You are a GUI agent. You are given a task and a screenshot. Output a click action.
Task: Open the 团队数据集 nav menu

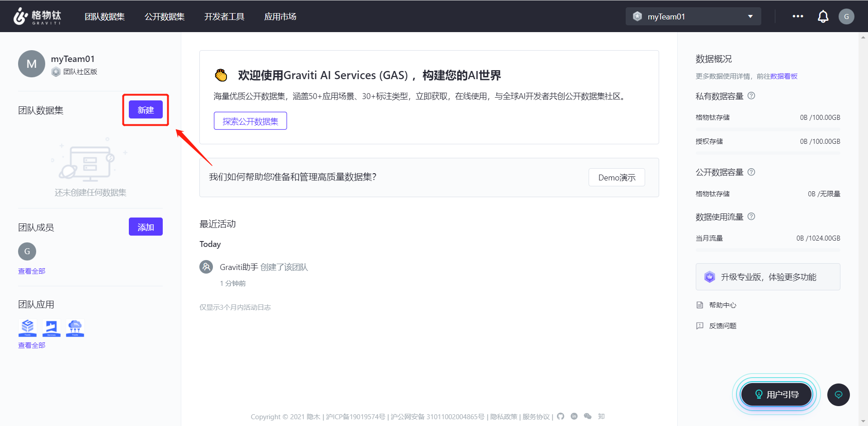104,17
